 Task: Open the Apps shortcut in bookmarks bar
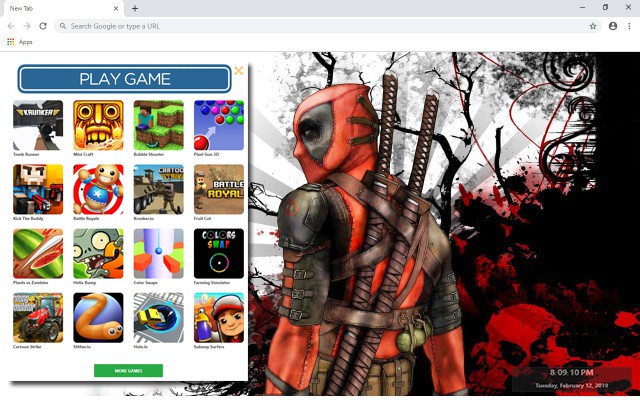click(x=20, y=42)
